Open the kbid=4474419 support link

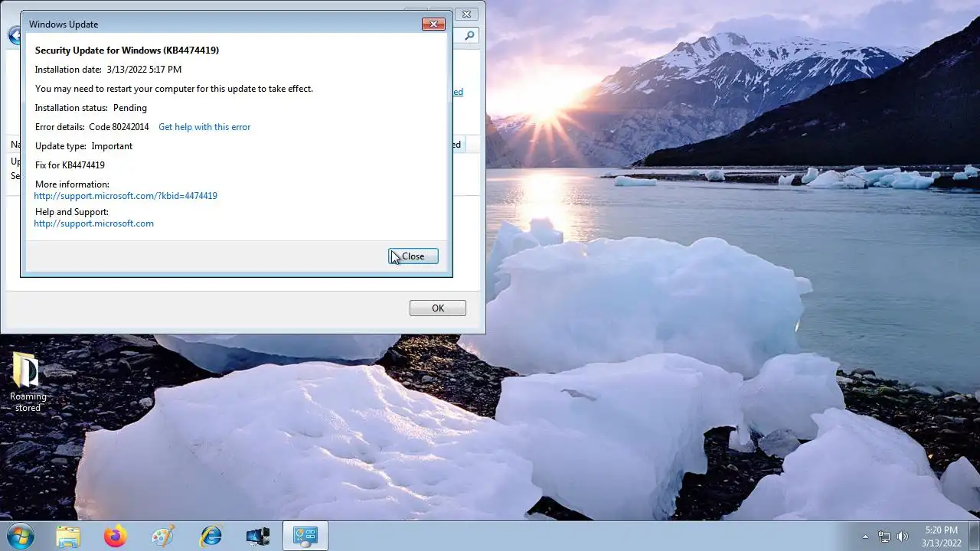126,196
